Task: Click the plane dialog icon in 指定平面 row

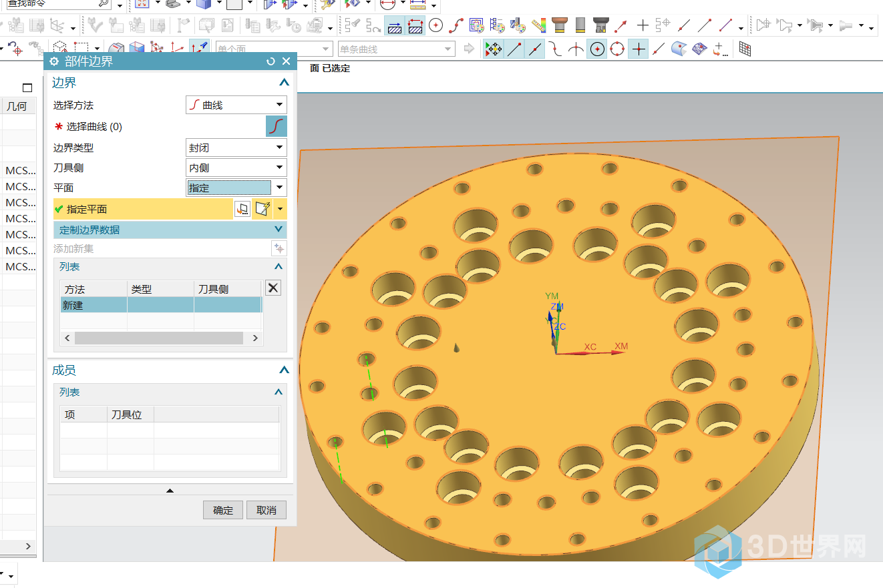Action: click(242, 209)
